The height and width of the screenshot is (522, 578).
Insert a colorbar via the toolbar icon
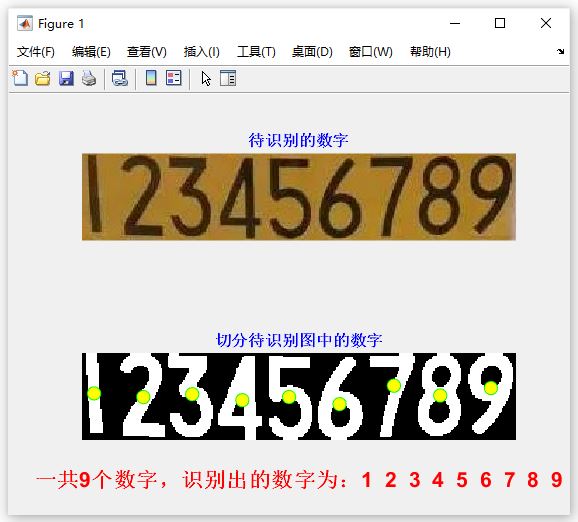[151, 78]
